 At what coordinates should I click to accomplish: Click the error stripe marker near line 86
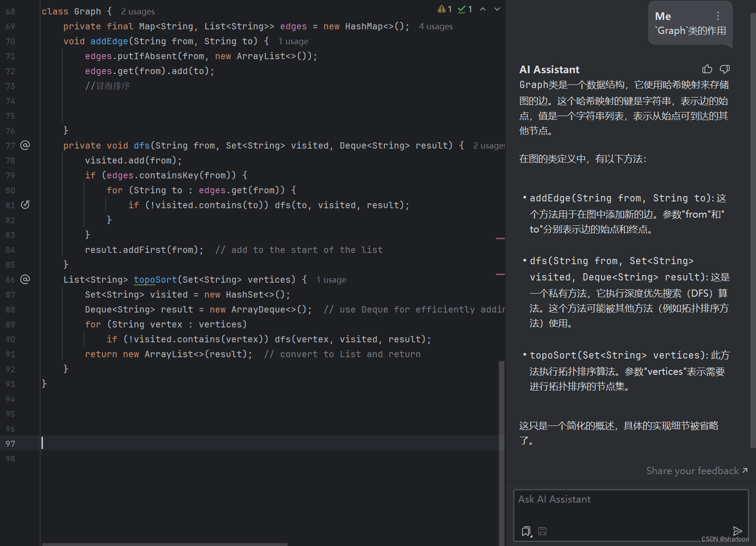pyautogui.click(x=500, y=274)
